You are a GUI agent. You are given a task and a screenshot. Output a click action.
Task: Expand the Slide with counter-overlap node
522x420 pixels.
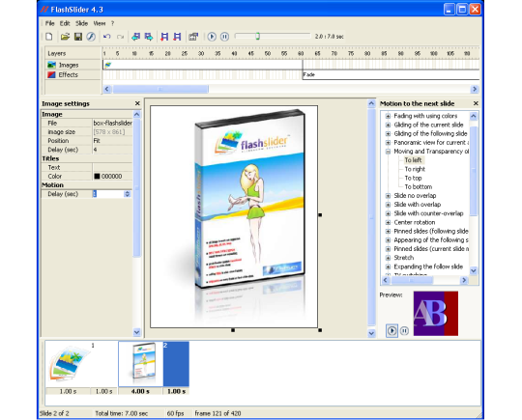pos(388,213)
